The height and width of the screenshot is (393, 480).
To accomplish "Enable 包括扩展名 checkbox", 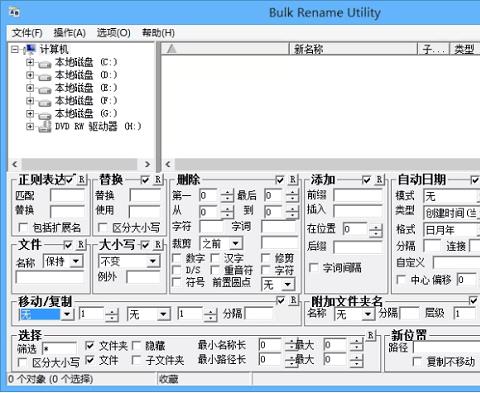I will [23, 228].
